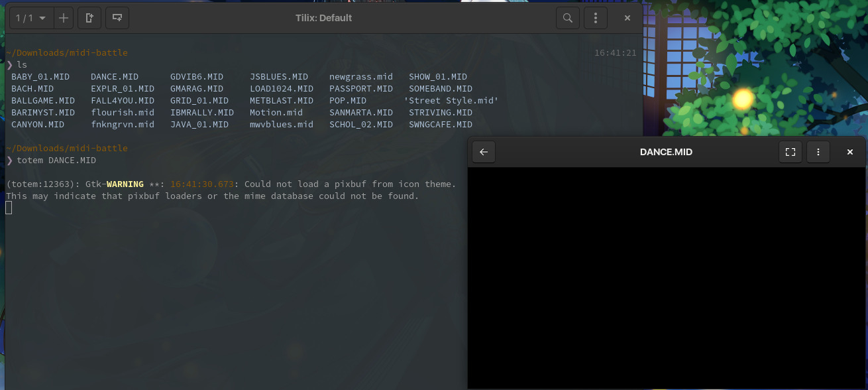Click the 'ls' command text
The height and width of the screenshot is (390, 868).
point(22,65)
